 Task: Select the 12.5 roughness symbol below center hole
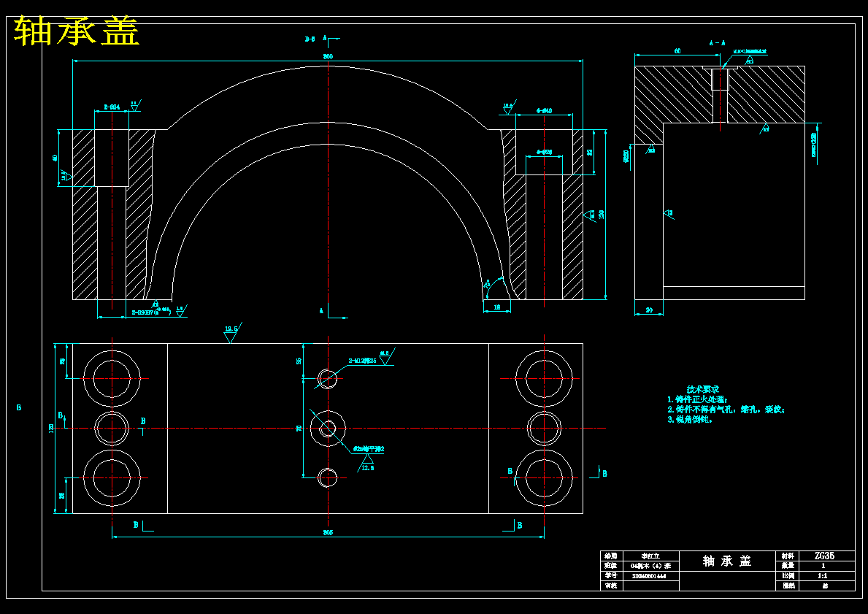coord(367,464)
